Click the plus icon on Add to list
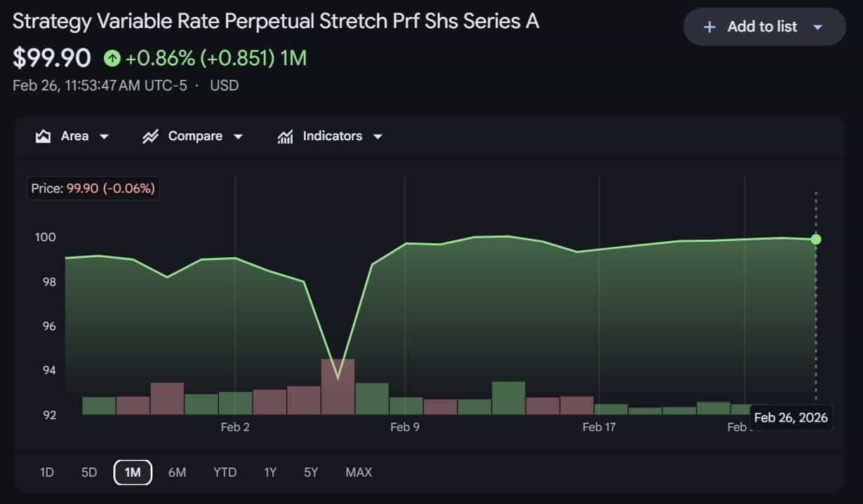Screen dimensions: 863x504 point(709,27)
